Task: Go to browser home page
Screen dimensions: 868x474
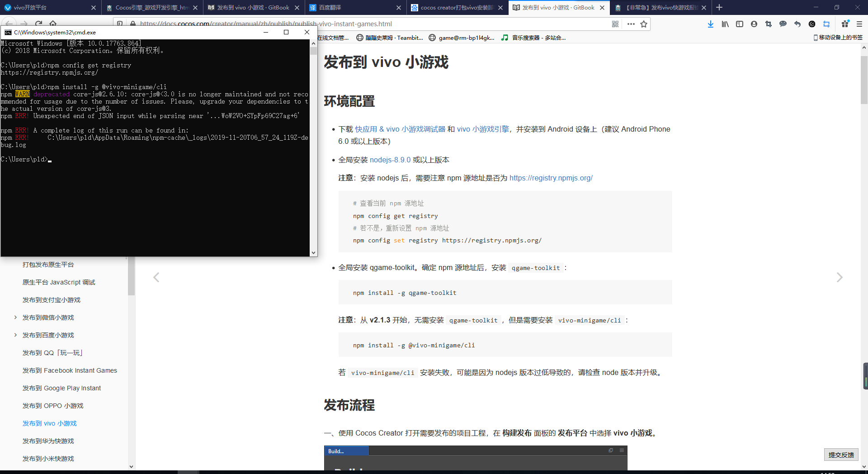Action: 53,24
